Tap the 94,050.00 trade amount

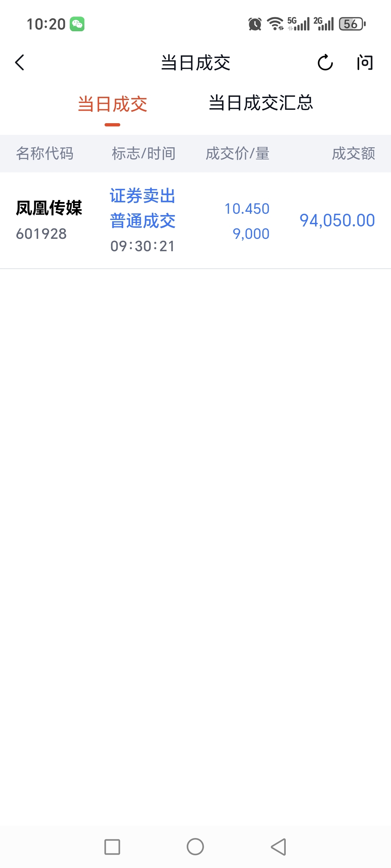(338, 221)
